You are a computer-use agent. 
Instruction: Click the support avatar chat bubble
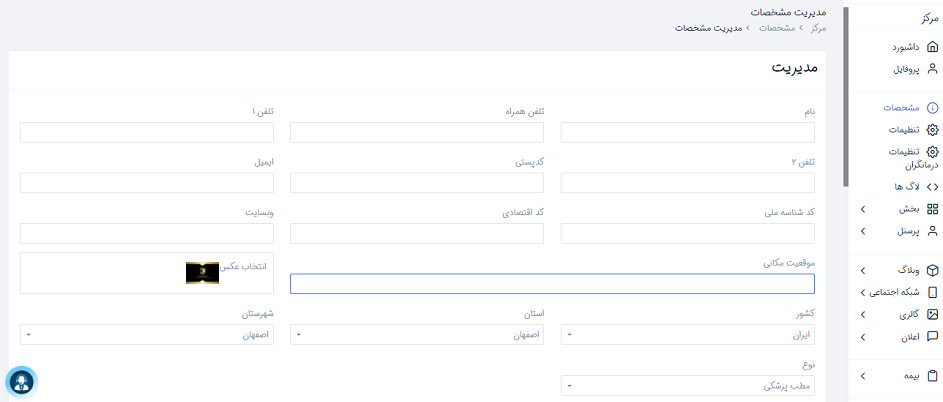click(22, 382)
